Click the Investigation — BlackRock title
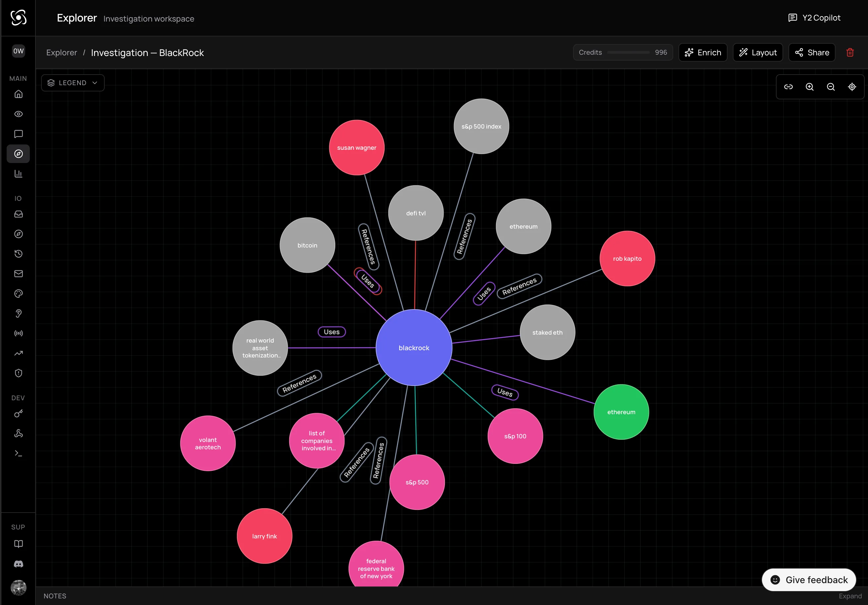This screenshot has width=868, height=605. [147, 53]
